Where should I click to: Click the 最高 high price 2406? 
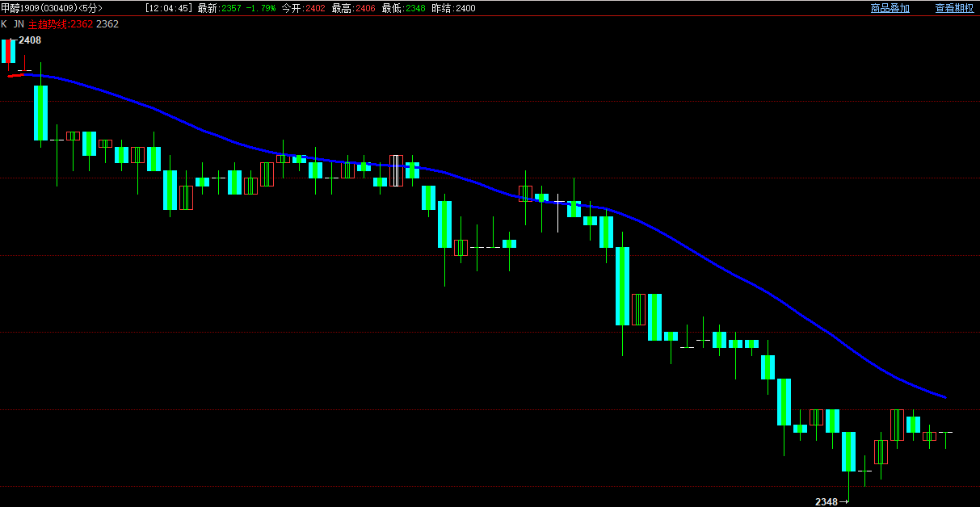click(364, 8)
